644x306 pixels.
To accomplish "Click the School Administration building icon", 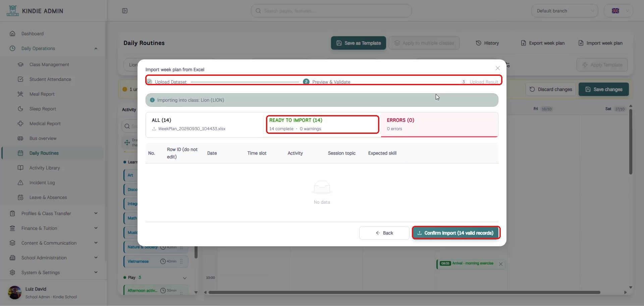I will pyautogui.click(x=12, y=258).
